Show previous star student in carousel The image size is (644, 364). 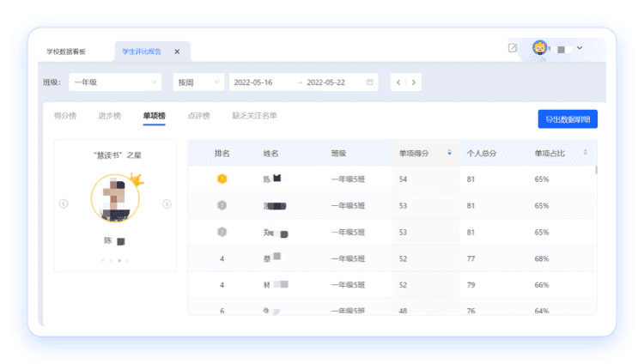[64, 203]
